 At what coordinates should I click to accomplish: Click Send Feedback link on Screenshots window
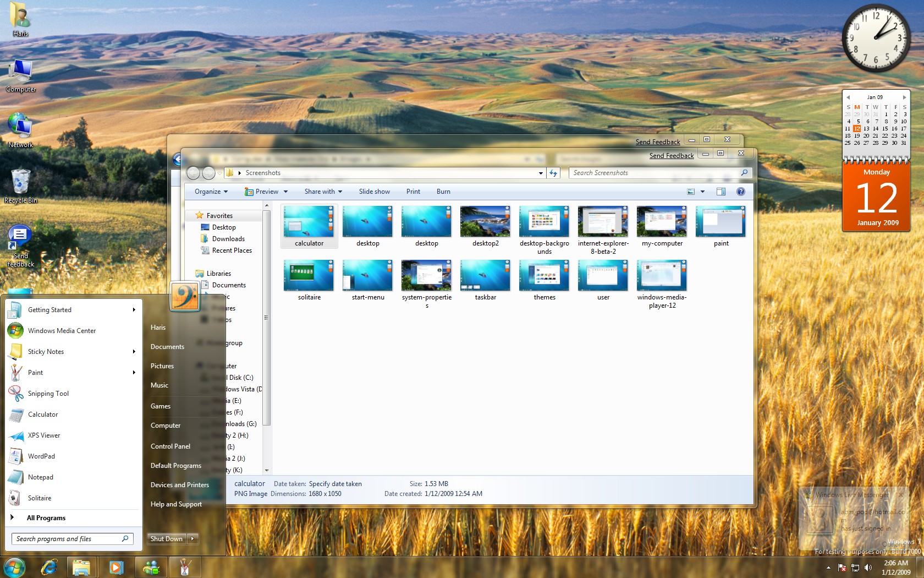click(672, 156)
